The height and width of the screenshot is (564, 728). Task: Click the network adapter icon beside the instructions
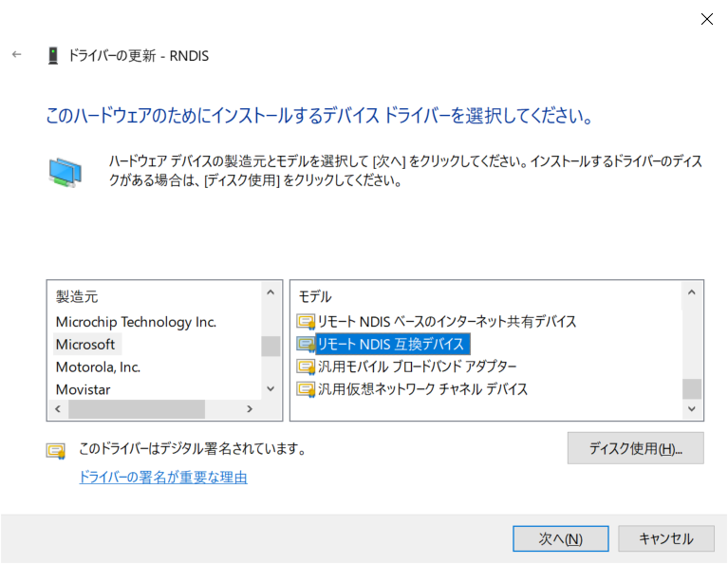tap(65, 171)
